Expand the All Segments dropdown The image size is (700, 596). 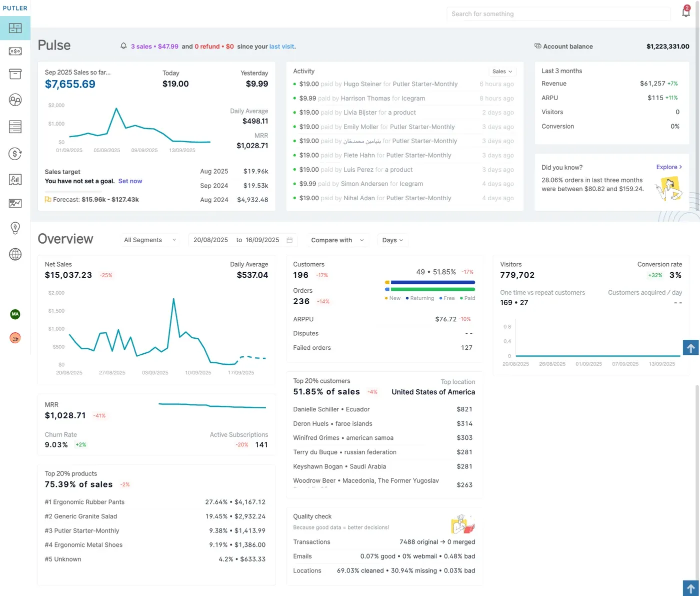(150, 240)
